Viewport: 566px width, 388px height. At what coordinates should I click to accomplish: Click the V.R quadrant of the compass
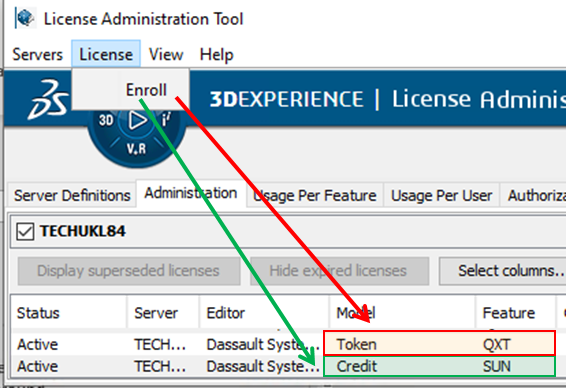[136, 148]
